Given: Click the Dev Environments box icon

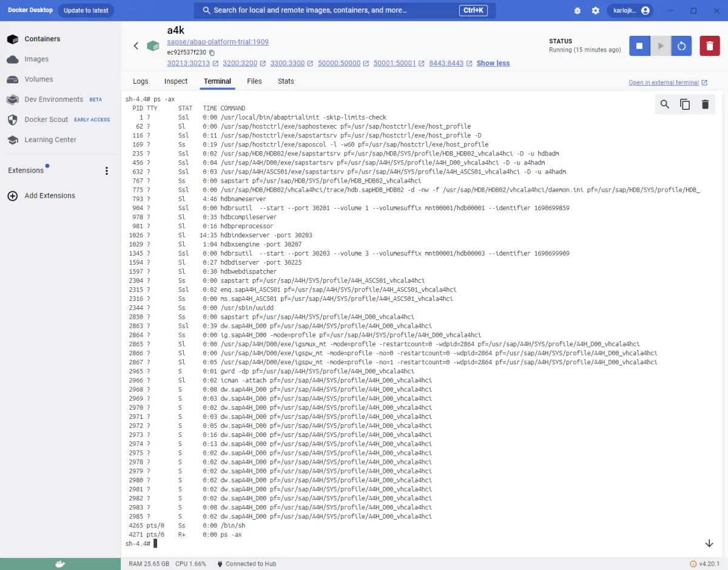Looking at the screenshot, I should pos(12,100).
